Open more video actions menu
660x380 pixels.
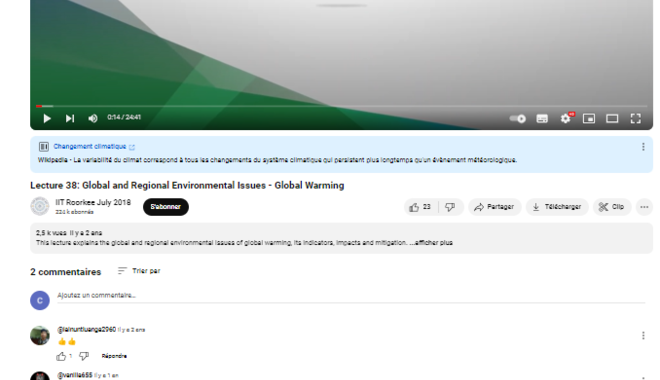coord(644,207)
